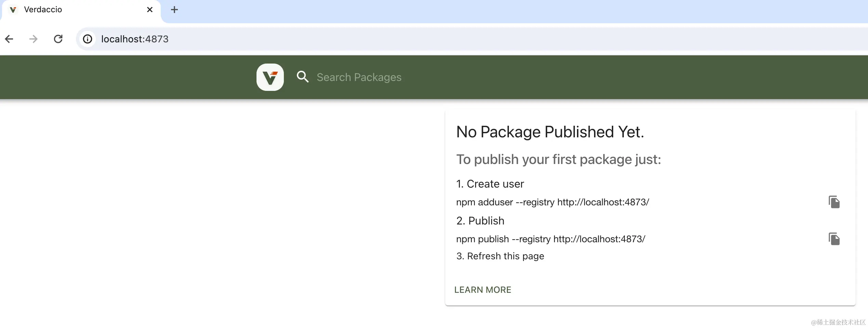Click the Verdaccio logo in the header

[270, 77]
